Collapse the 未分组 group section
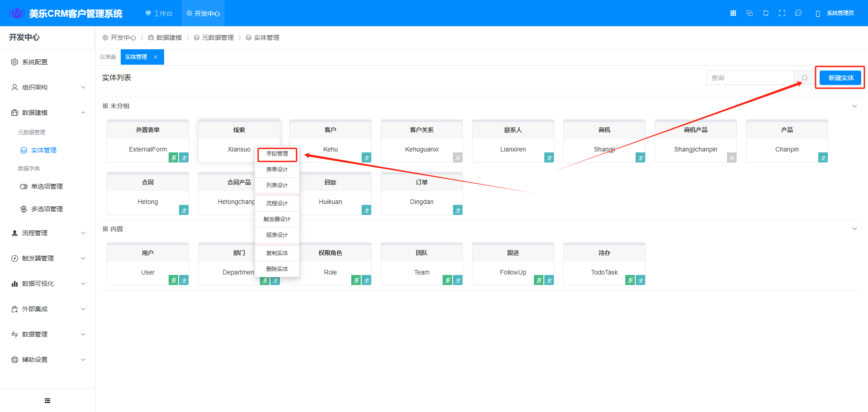 [854, 106]
